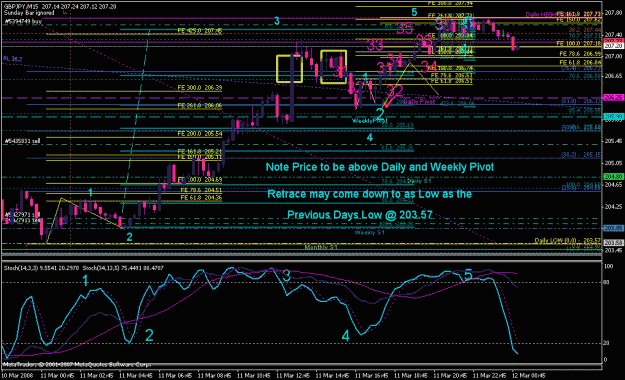Select the '#5394749 buy' order label
Image resolution: width=625 pixels, height=380 pixels.
coord(23,22)
